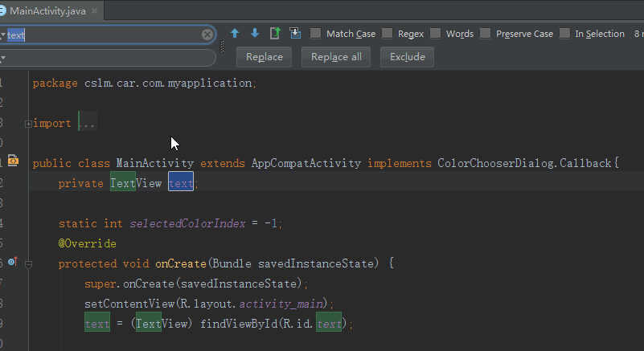
Task: Enable the Regex checkbox
Action: [387, 33]
